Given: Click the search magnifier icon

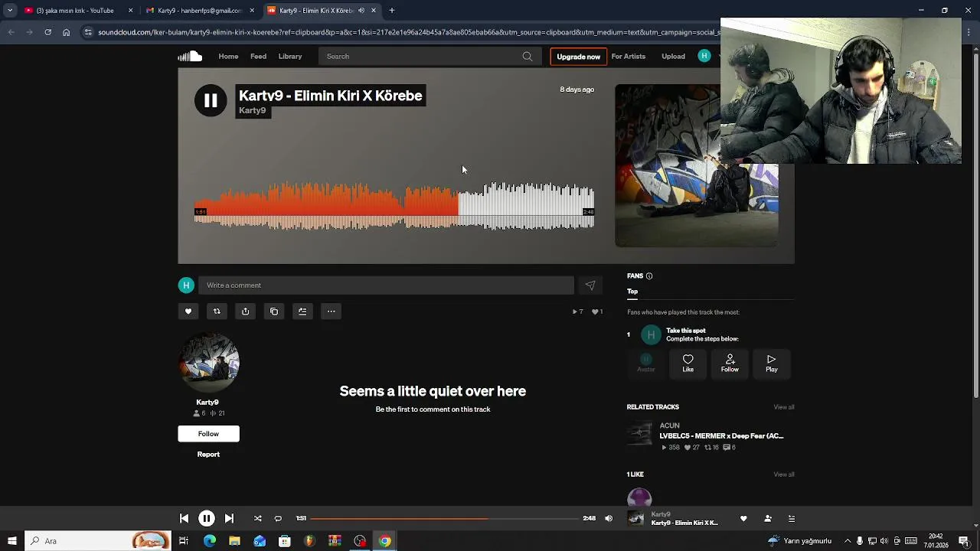Looking at the screenshot, I should tap(528, 56).
